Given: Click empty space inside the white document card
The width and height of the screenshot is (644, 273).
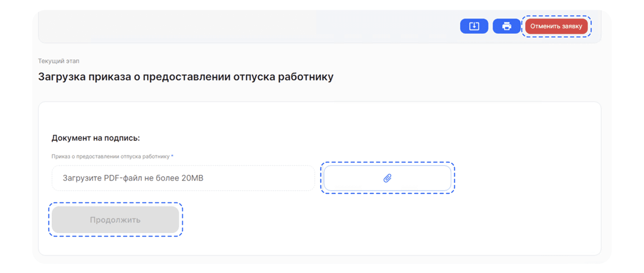Looking at the screenshot, I should (506, 218).
